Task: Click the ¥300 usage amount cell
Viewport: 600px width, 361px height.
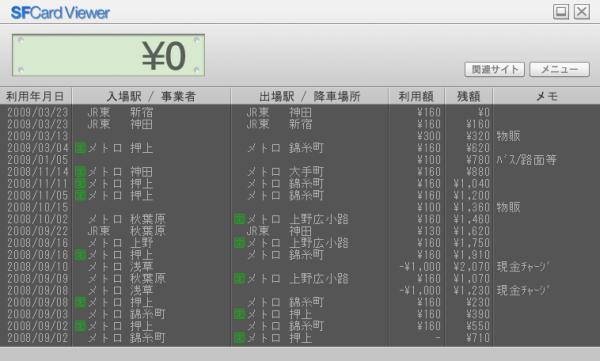Action: (x=429, y=136)
